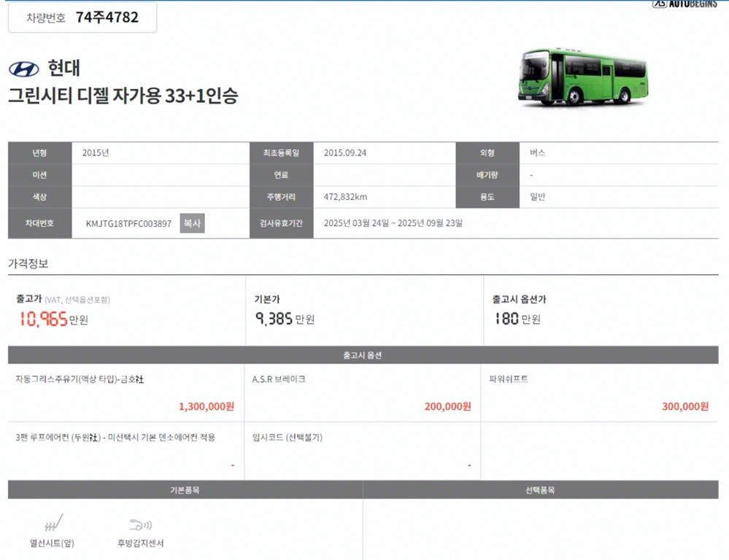Click the A.S.R 브레이크 option entry

coord(279,379)
